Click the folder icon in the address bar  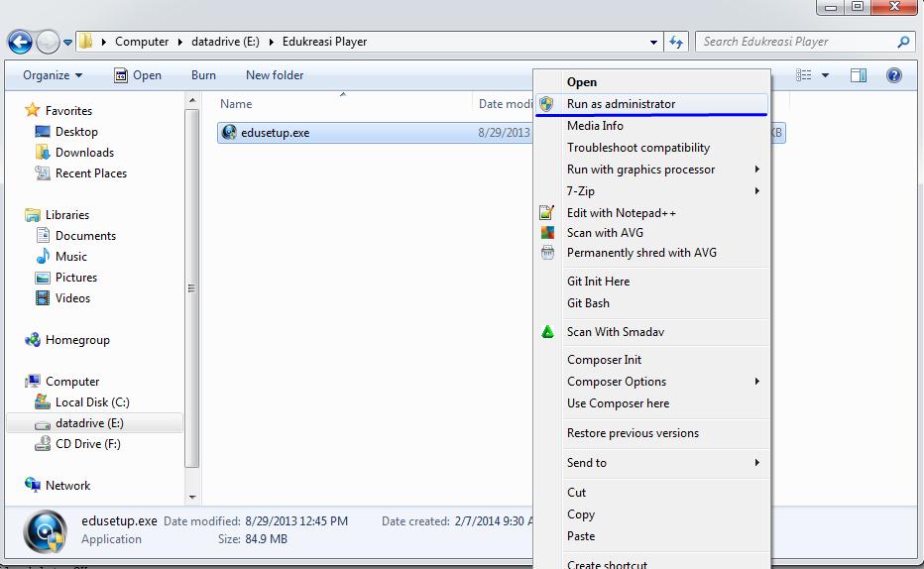[86, 42]
